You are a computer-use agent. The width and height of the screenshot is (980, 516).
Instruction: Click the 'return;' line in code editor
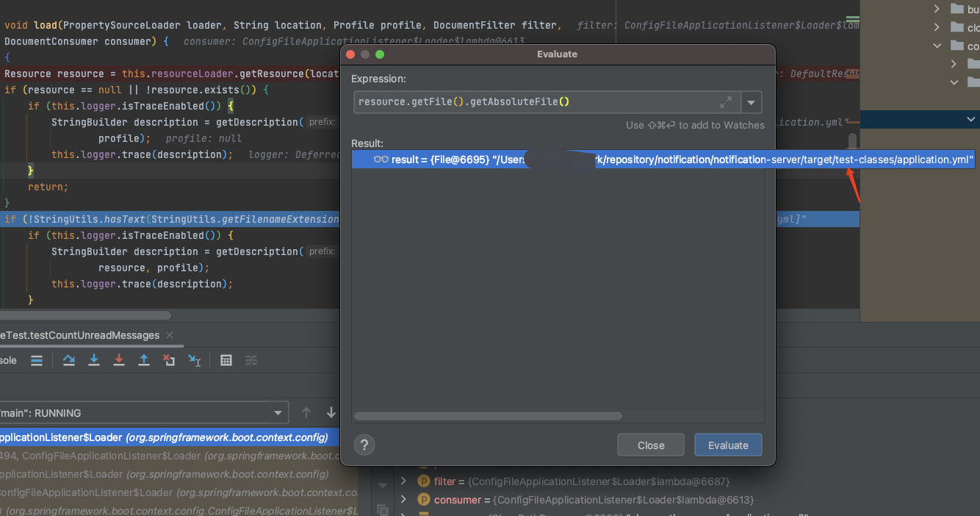pyautogui.click(x=48, y=187)
